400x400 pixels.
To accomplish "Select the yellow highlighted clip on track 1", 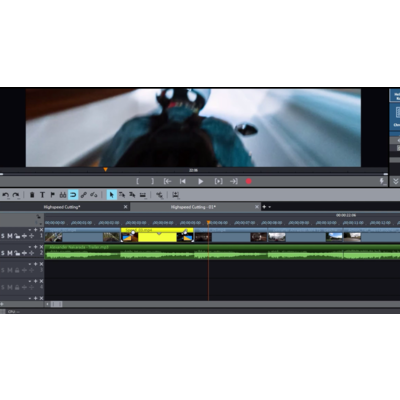I will click(157, 235).
